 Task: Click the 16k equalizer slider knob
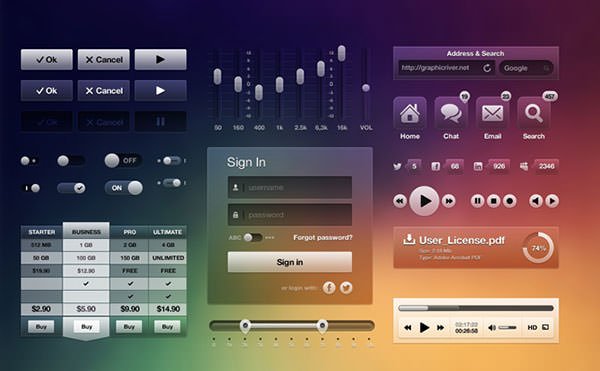point(341,53)
